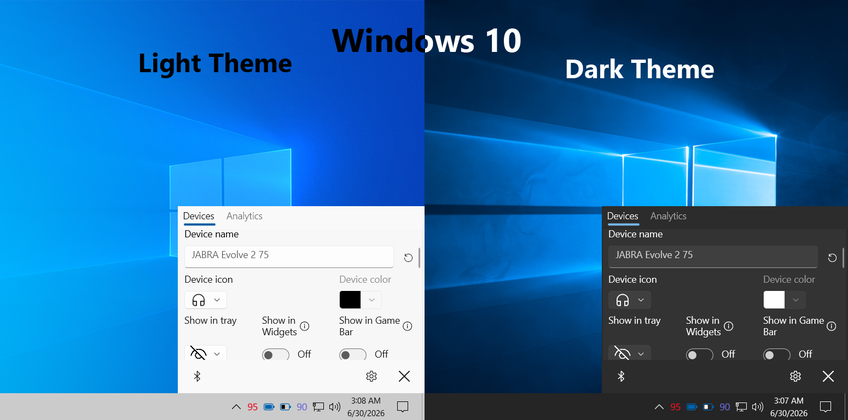Image resolution: width=848 pixels, height=420 pixels.
Task: Toggle Show in Widgets switch, dark theme
Action: coord(700,354)
